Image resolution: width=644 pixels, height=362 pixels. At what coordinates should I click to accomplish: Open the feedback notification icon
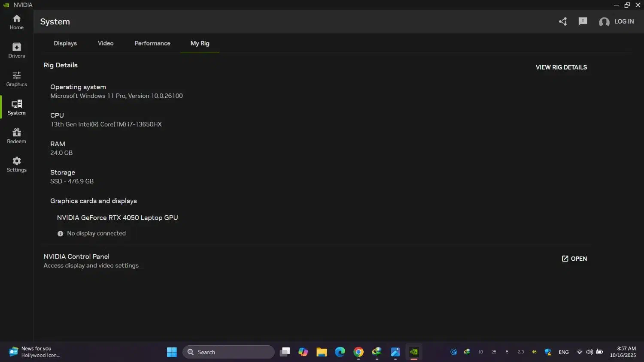583,21
